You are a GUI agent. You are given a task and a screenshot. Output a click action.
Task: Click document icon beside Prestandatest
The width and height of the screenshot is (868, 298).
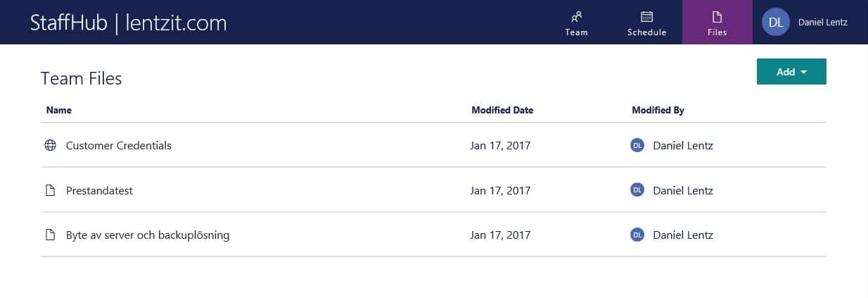coord(50,190)
